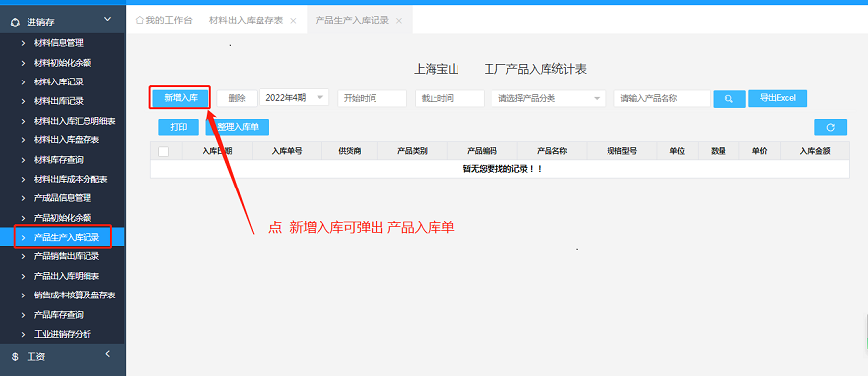Screen dimensions: 868x376
Task: Click the 整理入库单 button
Action: point(238,128)
